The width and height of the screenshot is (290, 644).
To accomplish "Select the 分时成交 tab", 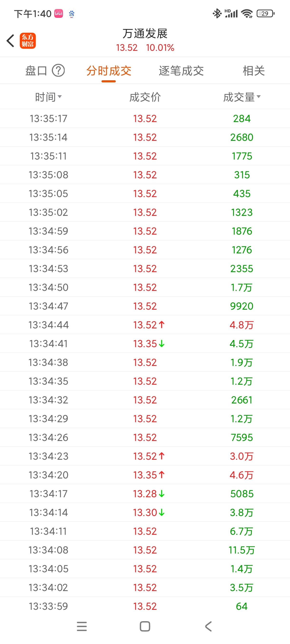I will pos(109,71).
